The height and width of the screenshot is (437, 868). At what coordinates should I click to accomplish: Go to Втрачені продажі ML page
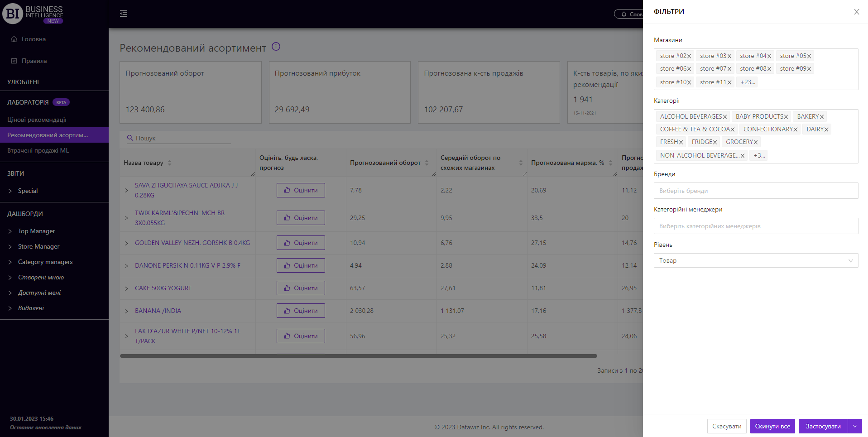38,150
